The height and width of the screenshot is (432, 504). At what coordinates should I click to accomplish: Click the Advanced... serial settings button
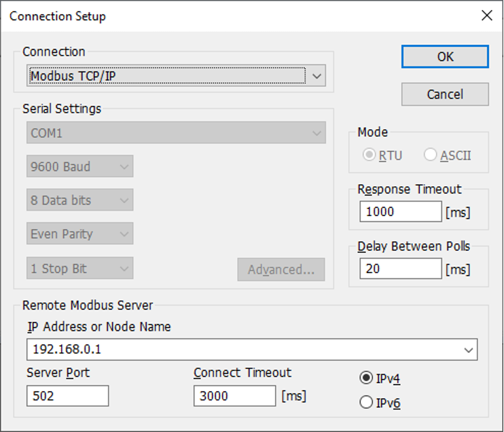(x=281, y=270)
